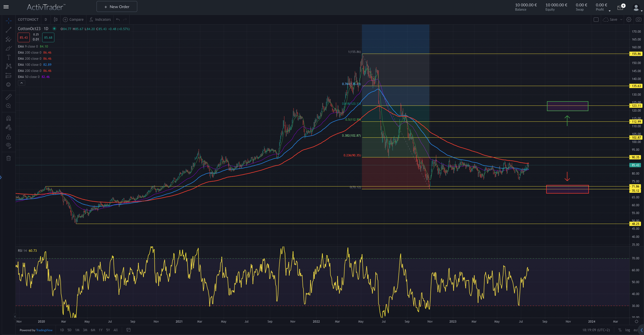
Task: Click the candlestick chart style icon
Action: [56, 19]
